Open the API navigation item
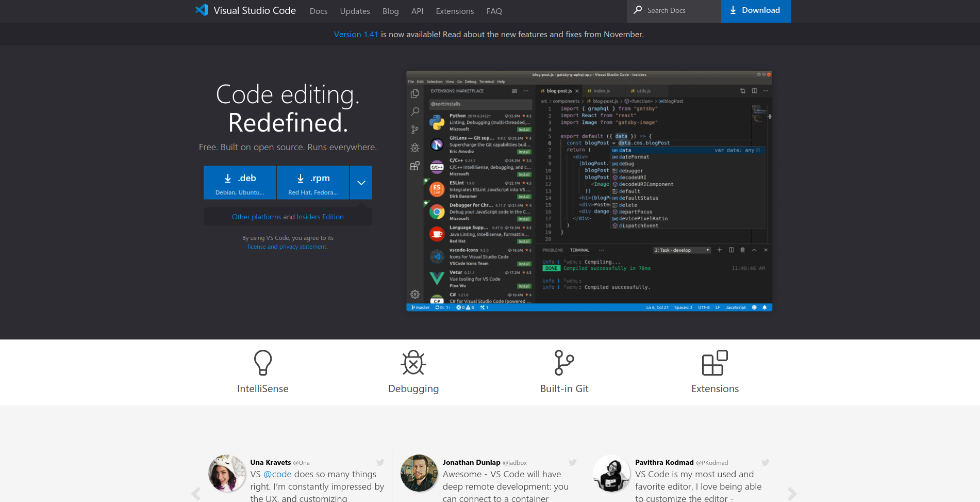The width and height of the screenshot is (980, 502). (417, 11)
